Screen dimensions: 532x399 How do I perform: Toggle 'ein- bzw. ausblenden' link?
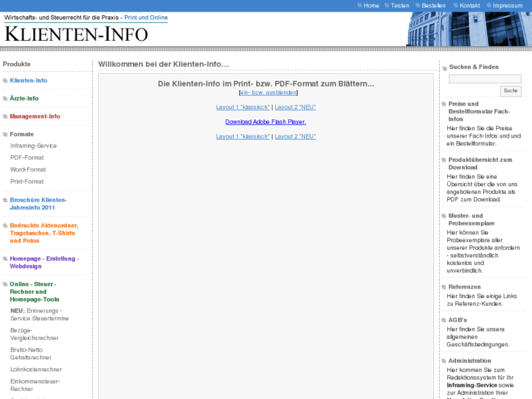click(x=269, y=92)
